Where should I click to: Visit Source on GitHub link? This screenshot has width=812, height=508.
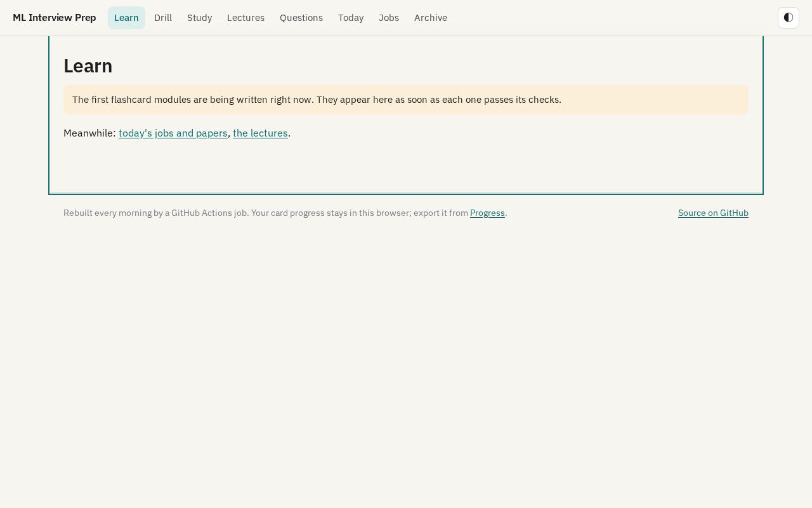[713, 213]
